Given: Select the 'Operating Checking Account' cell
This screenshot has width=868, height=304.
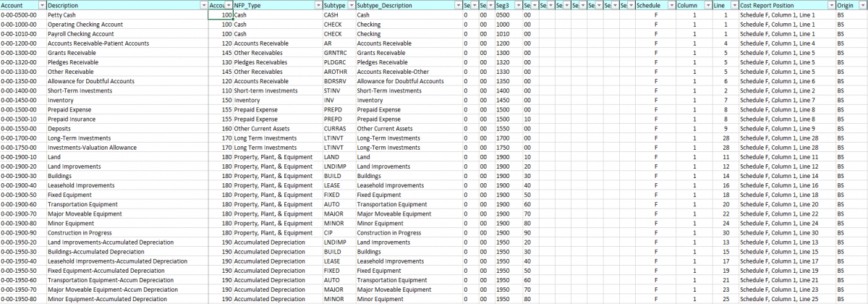Looking at the screenshot, I should click(x=127, y=24).
